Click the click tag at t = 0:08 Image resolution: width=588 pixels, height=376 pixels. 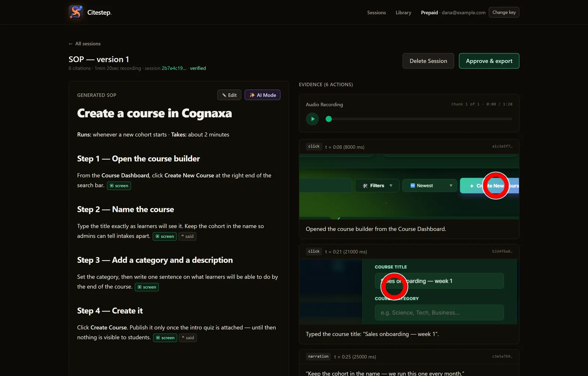(314, 146)
